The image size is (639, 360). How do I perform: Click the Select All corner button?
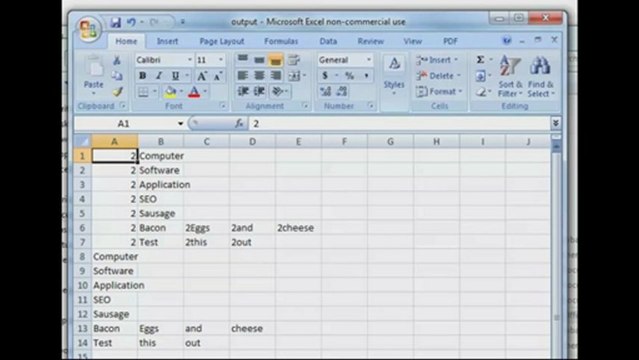83,141
